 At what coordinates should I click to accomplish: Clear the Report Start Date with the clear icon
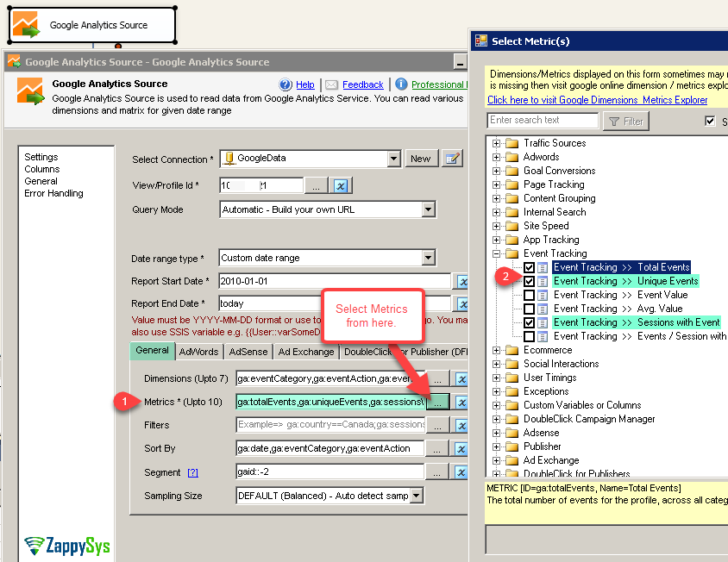click(x=462, y=281)
